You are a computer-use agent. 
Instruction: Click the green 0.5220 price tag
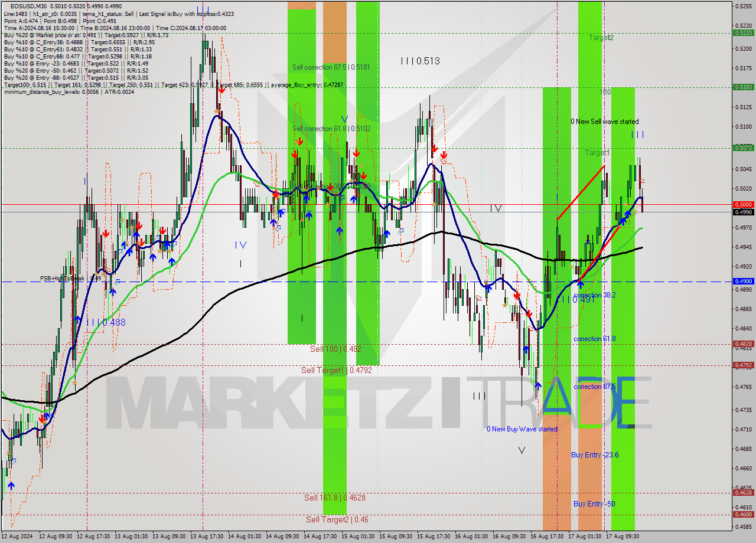(x=742, y=33)
